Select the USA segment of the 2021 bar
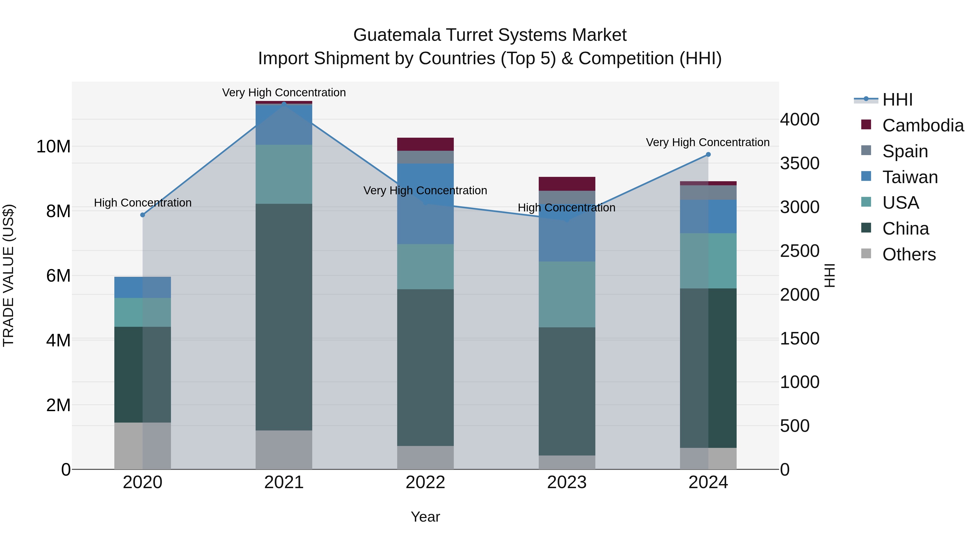Viewport: 980px width, 551px height. [x=284, y=174]
